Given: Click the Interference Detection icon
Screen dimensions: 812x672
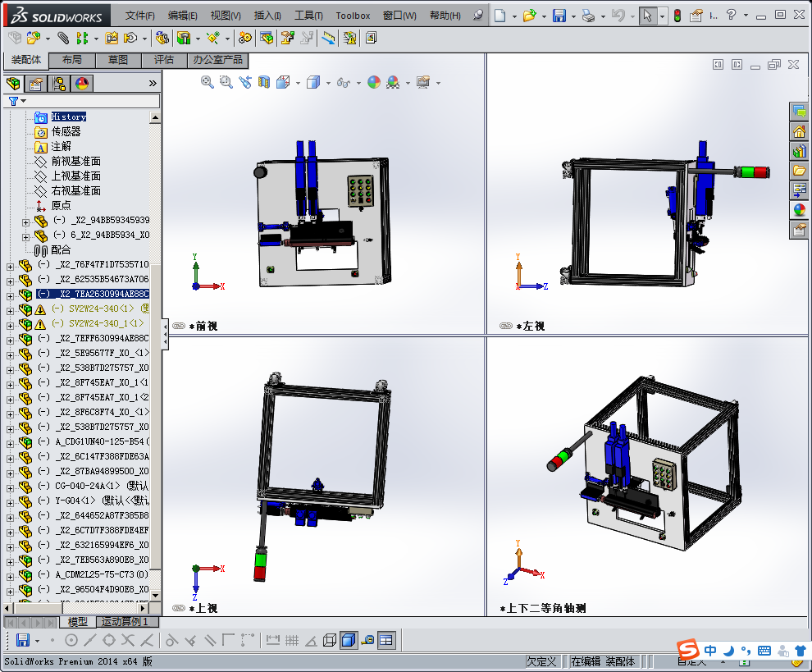Looking at the screenshot, I should coord(349,38).
